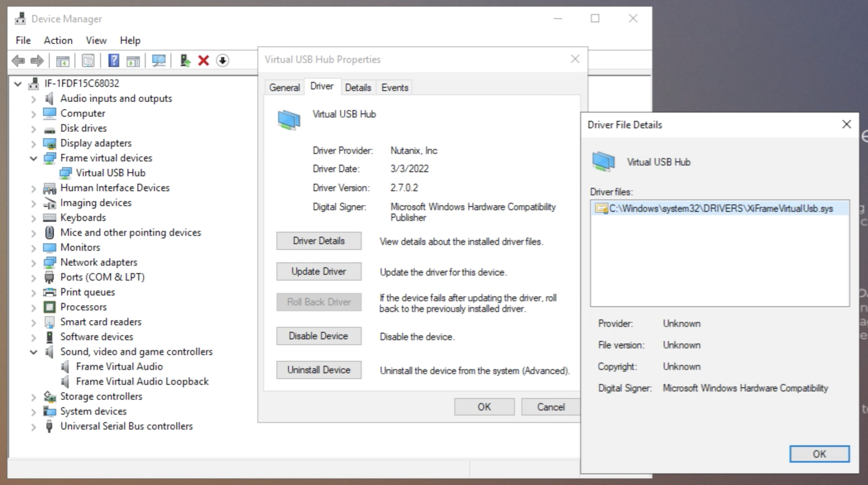This screenshot has height=485, width=868.
Task: Click the Update driver toolbar icon
Action: coord(184,61)
